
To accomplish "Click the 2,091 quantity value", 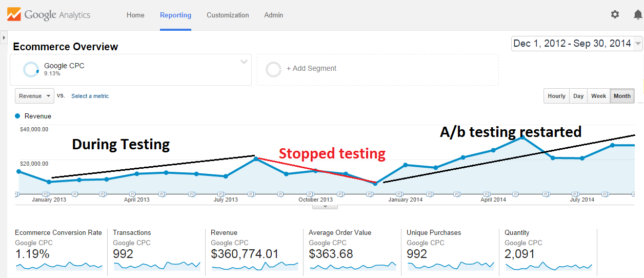I will 519,254.
